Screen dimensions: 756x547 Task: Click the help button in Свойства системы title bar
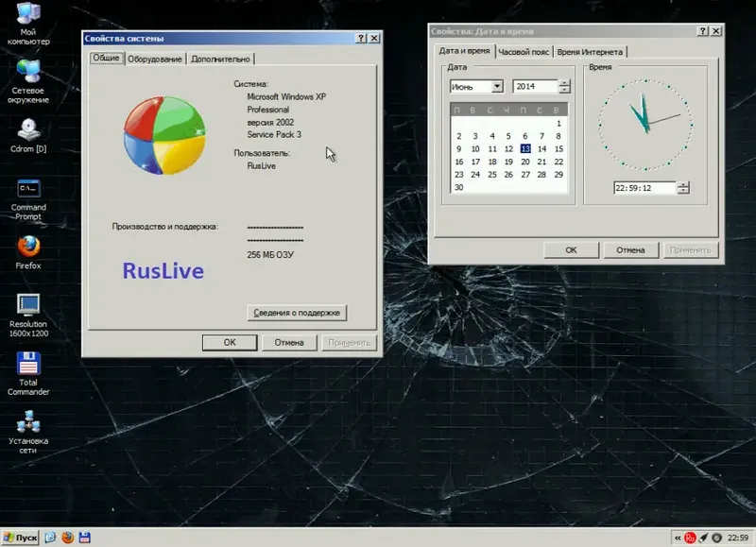361,38
